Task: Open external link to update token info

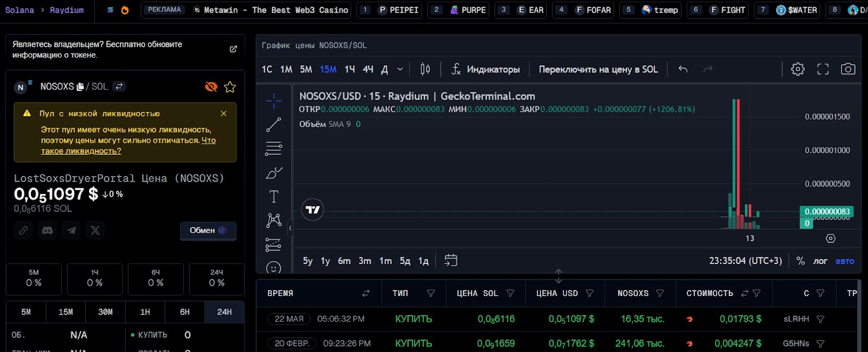Action: click(233, 49)
